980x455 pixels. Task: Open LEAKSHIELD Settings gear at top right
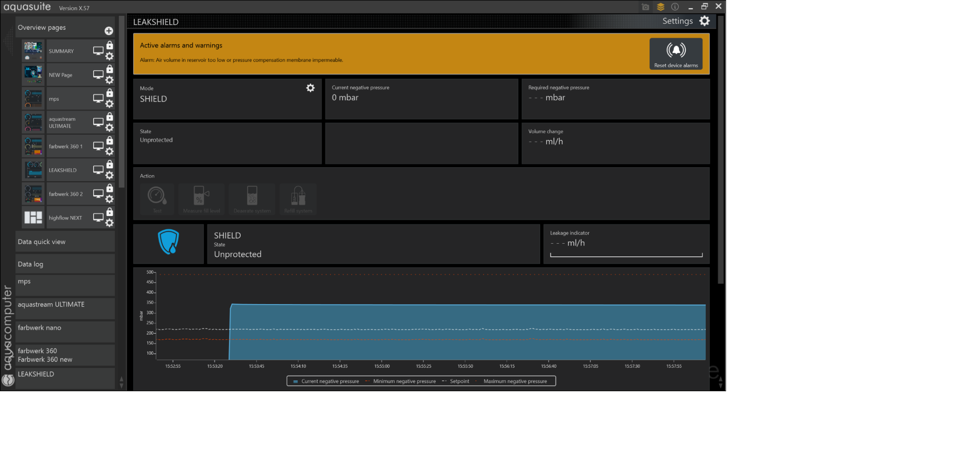[x=704, y=21]
